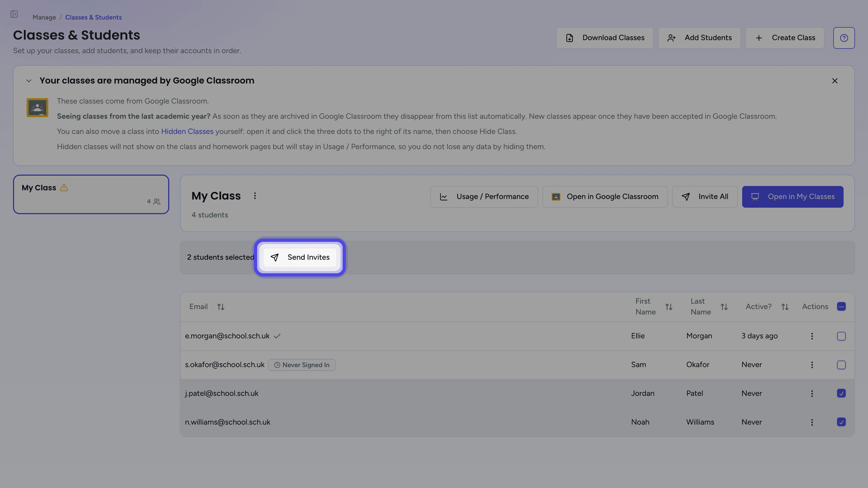Select the My Class card in the list
The height and width of the screenshot is (488, 868).
click(91, 194)
